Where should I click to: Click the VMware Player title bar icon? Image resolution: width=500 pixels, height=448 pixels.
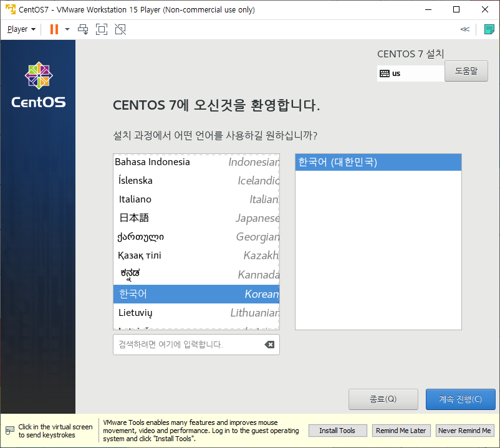tap(11, 9)
